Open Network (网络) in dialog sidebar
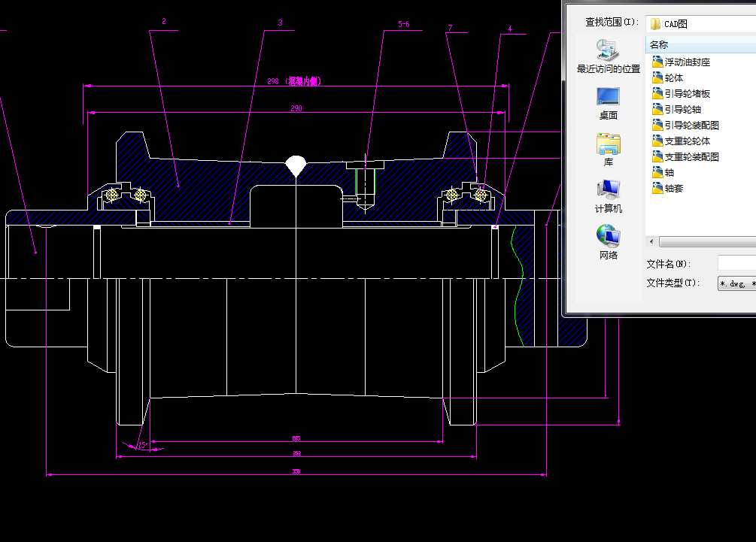 click(x=608, y=243)
